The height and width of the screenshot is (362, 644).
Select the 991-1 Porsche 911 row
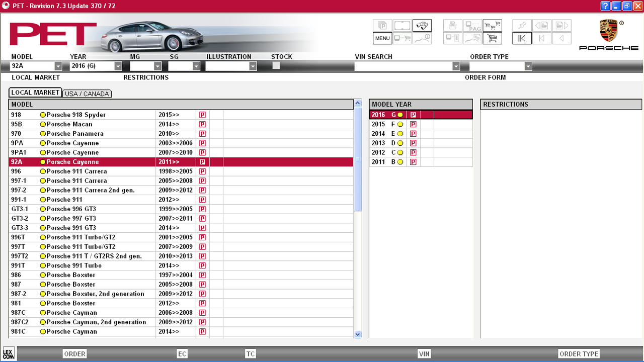pyautogui.click(x=181, y=200)
